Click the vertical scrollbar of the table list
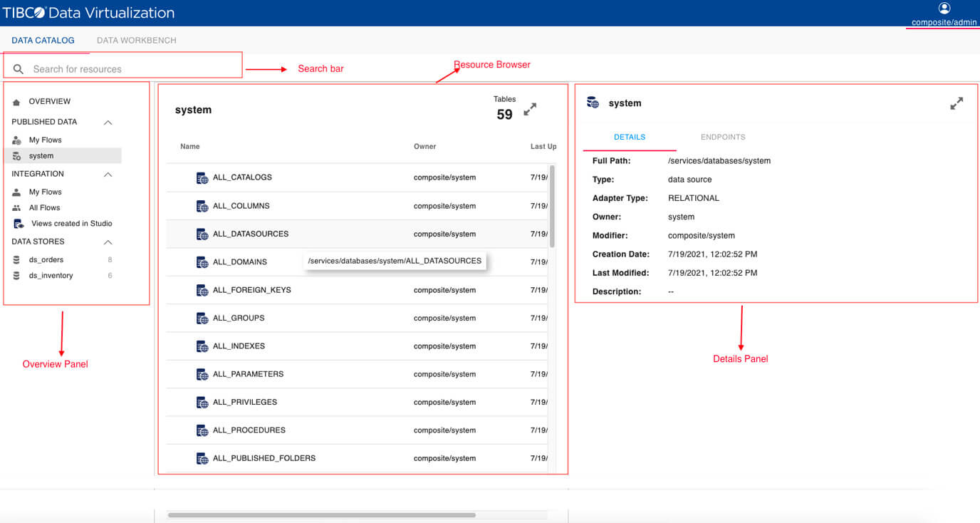980x523 pixels. [x=552, y=207]
